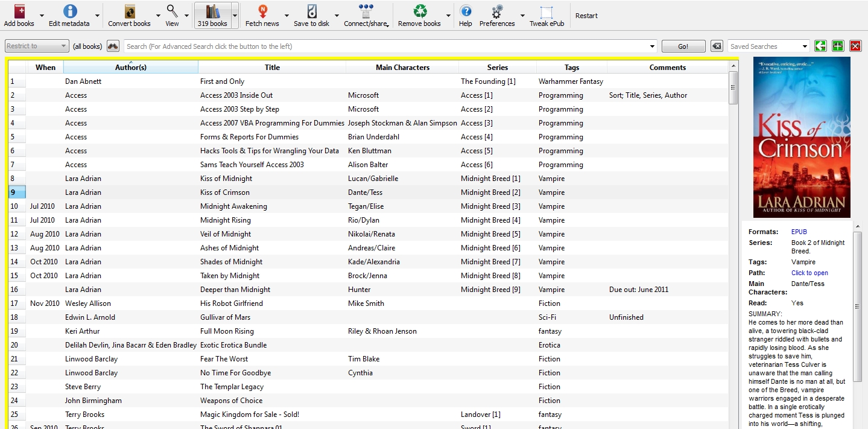This screenshot has height=429, width=868.
Task: Open Fetch news
Action: click(262, 11)
